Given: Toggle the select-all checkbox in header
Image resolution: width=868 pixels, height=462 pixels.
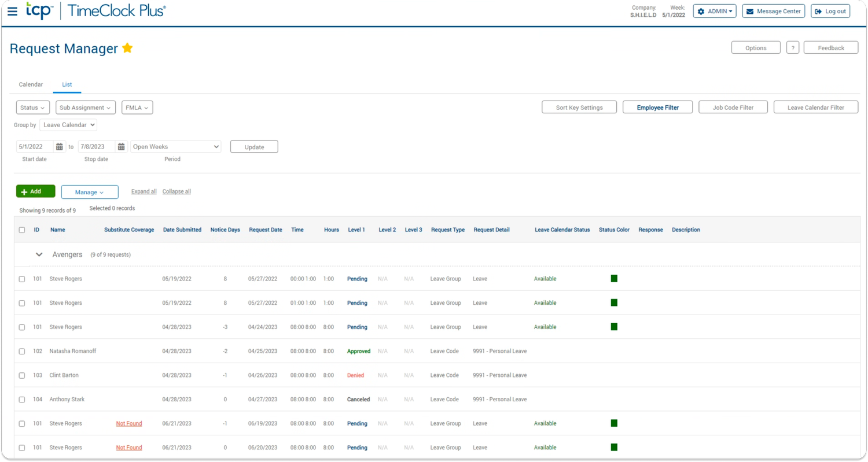Looking at the screenshot, I should (x=22, y=230).
